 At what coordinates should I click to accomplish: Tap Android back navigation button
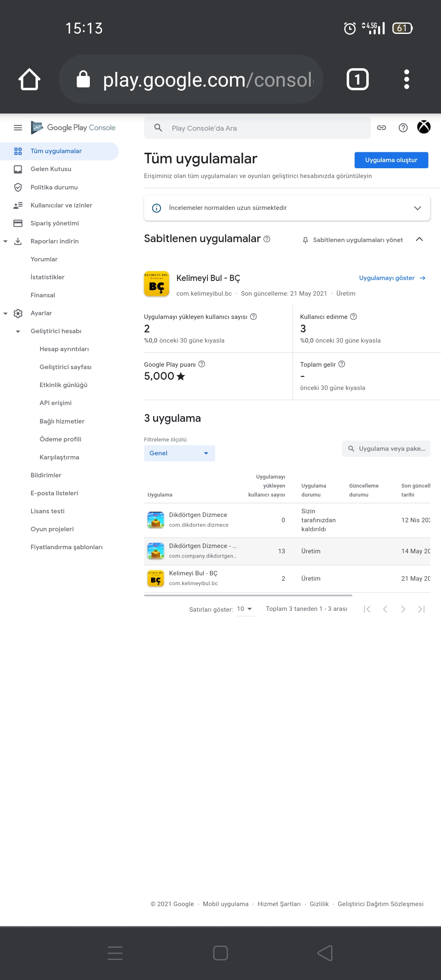tap(325, 953)
